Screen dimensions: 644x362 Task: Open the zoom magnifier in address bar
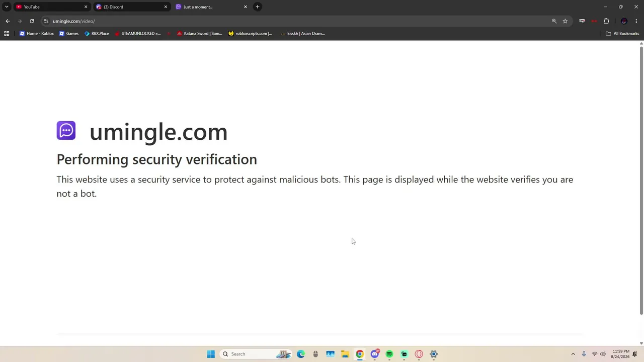tap(554, 21)
